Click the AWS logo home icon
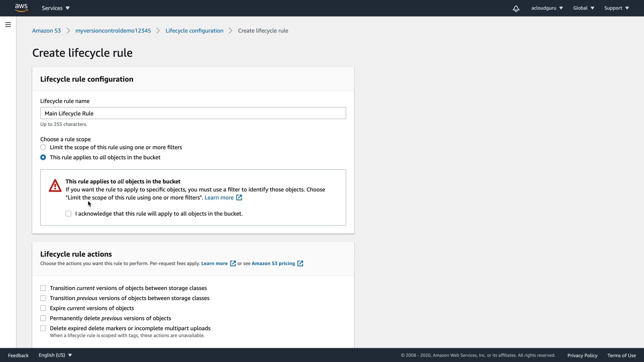Image resolution: width=644 pixels, height=362 pixels. (21, 8)
